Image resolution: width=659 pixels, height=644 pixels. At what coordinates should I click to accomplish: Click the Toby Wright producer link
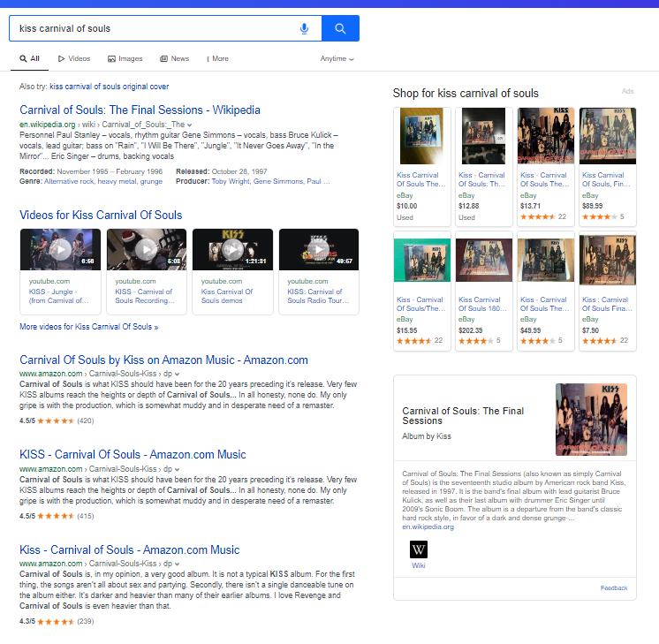point(231,182)
